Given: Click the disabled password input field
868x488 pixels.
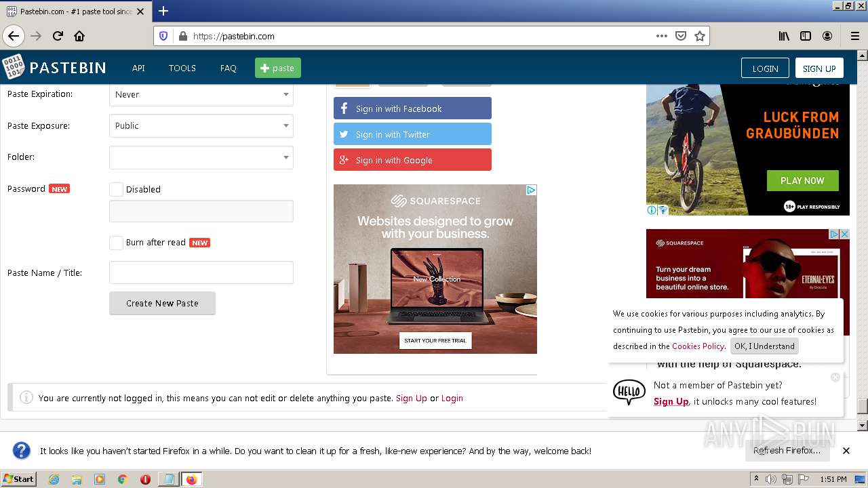Looking at the screenshot, I should (201, 211).
